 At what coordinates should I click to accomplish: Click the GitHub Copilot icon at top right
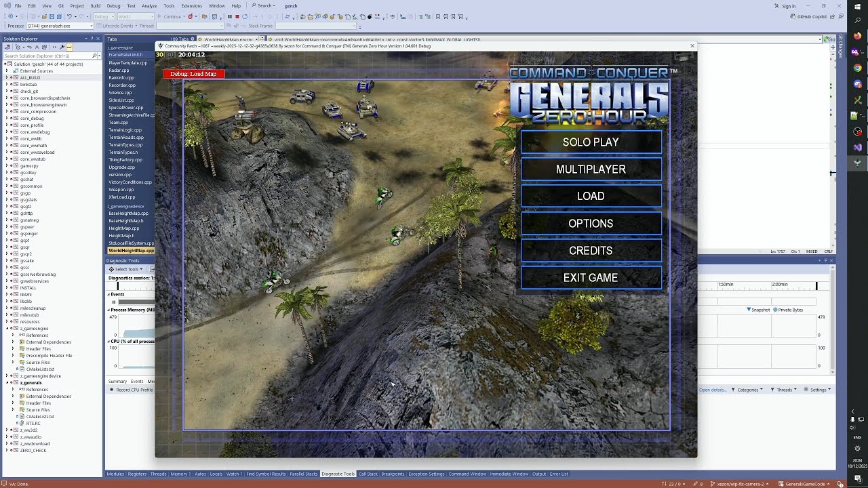tap(792, 16)
